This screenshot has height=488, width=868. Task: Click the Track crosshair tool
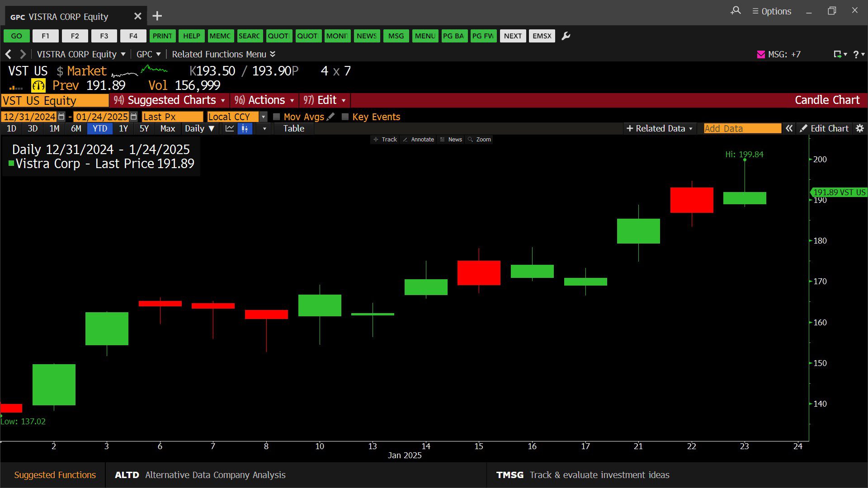tap(385, 140)
